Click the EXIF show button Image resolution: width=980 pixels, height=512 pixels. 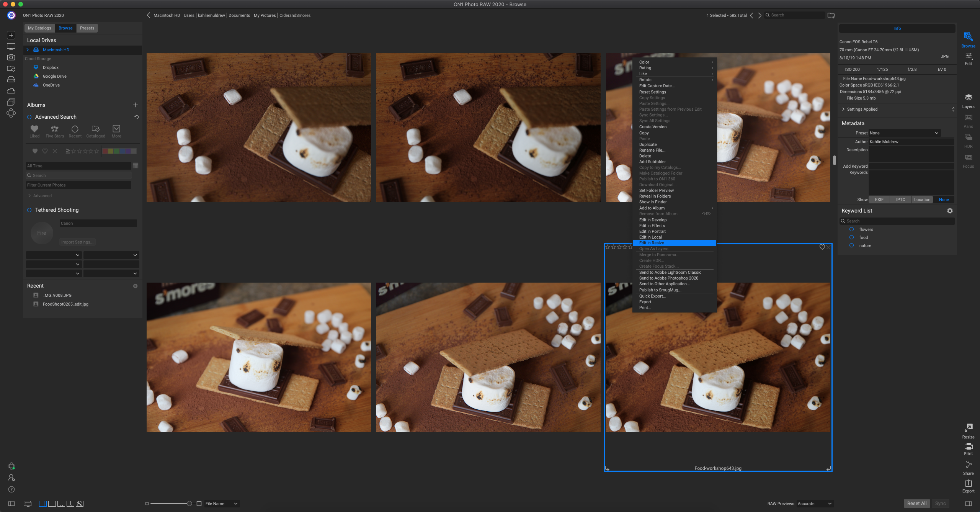pos(879,200)
